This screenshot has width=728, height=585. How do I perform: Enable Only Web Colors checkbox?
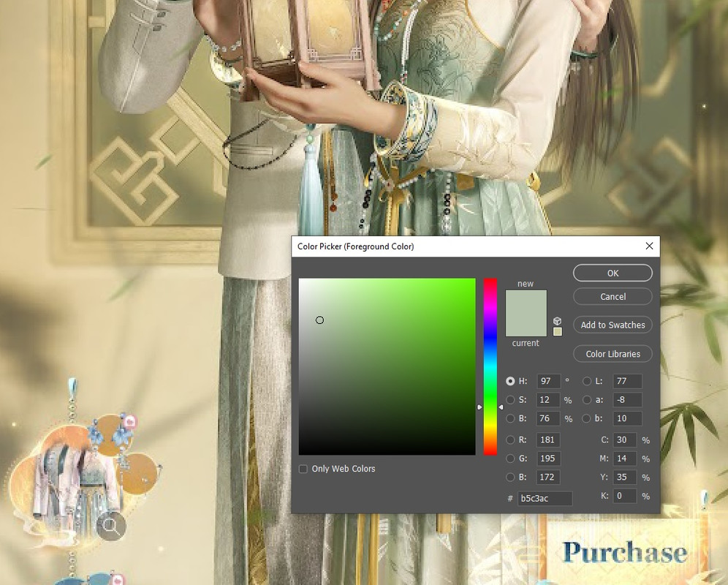pos(303,469)
